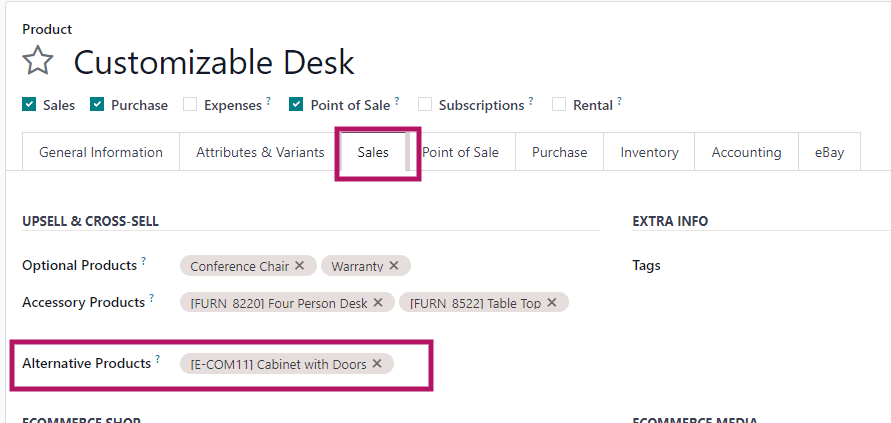
Task: Edit the Customizable Desk product name
Action: coord(214,63)
